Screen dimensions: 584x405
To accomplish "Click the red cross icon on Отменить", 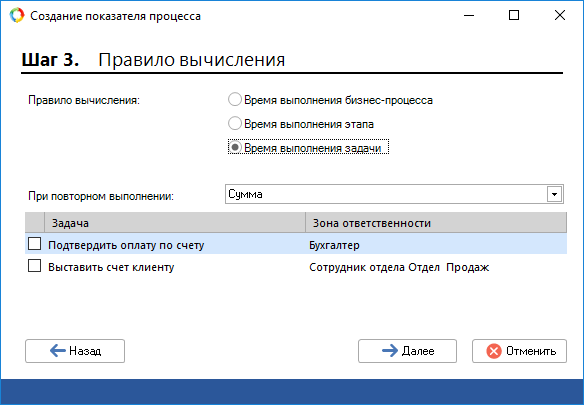I will click(x=494, y=351).
